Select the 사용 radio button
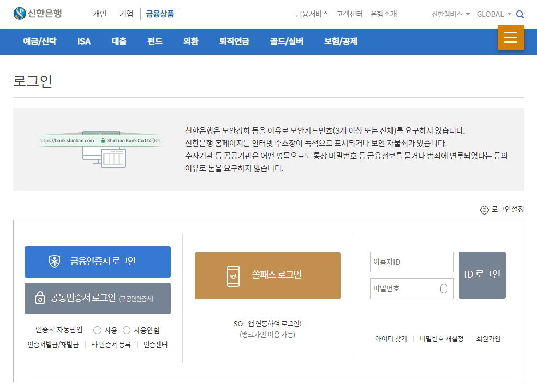The width and height of the screenshot is (537, 392). coord(97,330)
